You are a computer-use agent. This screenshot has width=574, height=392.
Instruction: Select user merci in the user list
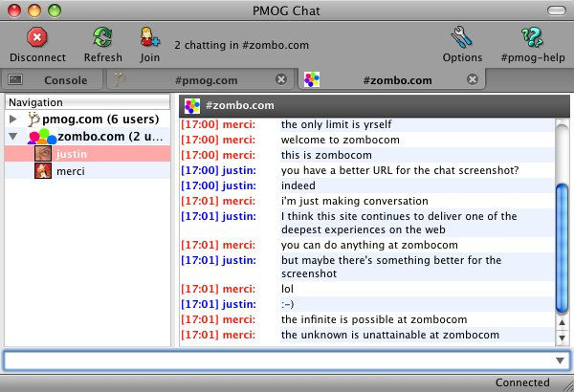click(87, 171)
